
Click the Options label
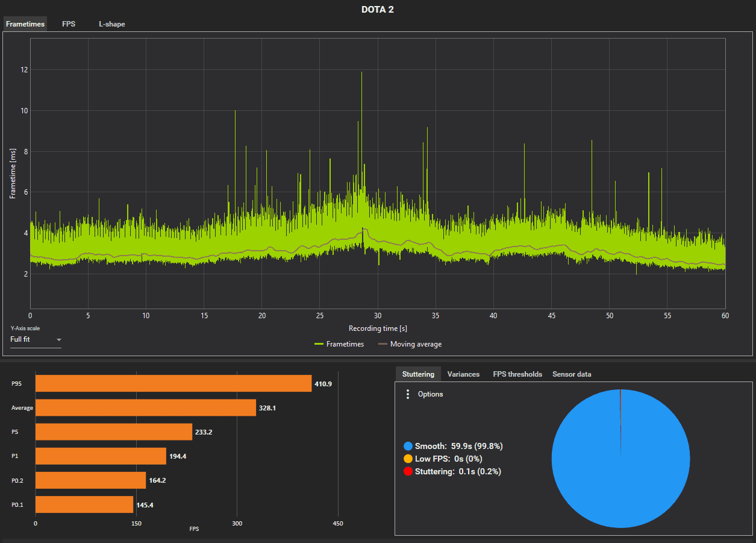pyautogui.click(x=430, y=394)
